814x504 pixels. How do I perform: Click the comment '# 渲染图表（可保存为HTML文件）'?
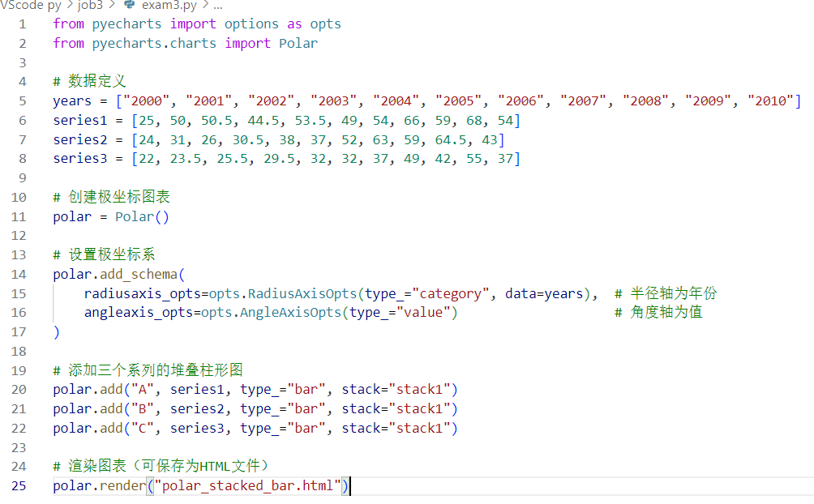pos(161,467)
